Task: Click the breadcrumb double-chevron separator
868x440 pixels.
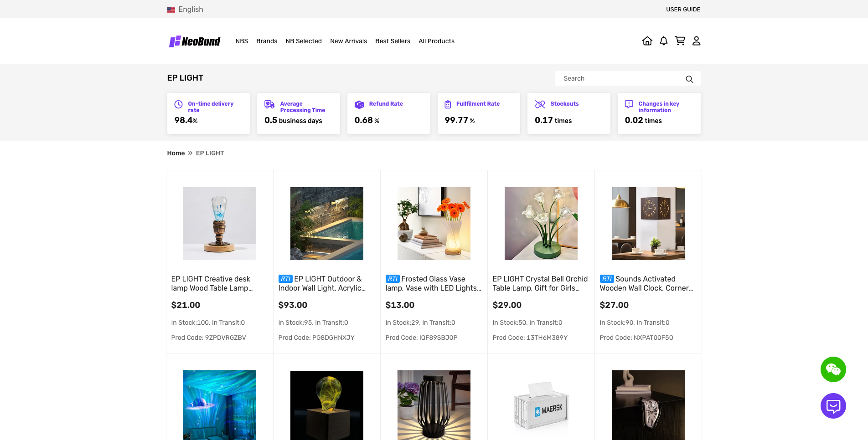Action: coord(190,153)
